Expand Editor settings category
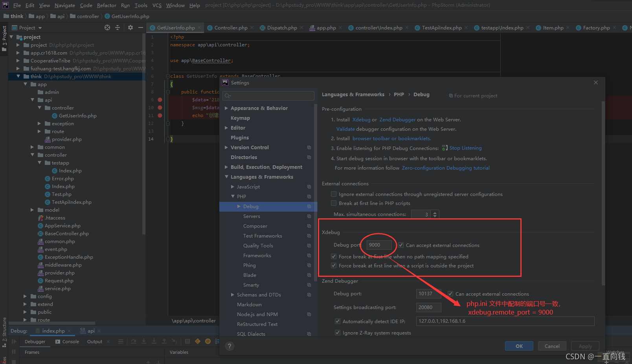632x364 pixels. 226,128
